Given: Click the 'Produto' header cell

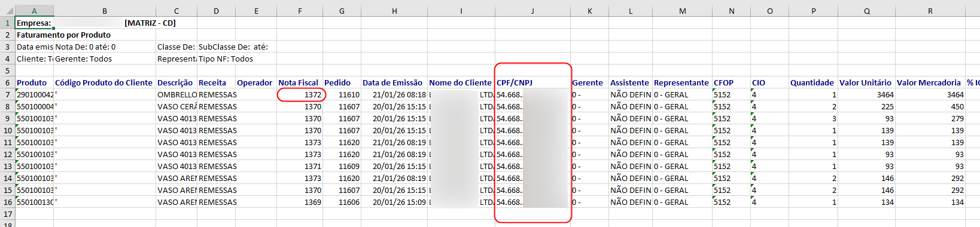Looking at the screenshot, I should pyautogui.click(x=34, y=82).
